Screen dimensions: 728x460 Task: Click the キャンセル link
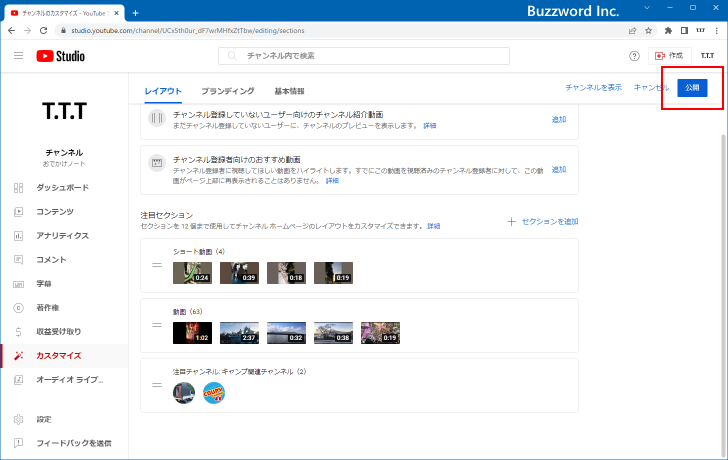[651, 88]
